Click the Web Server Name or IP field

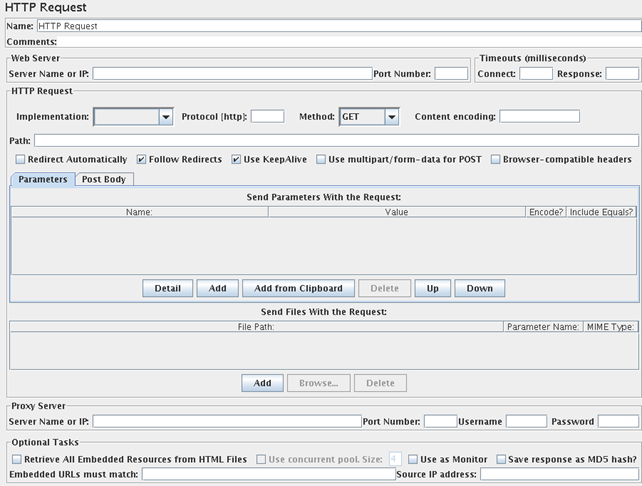coord(232,73)
